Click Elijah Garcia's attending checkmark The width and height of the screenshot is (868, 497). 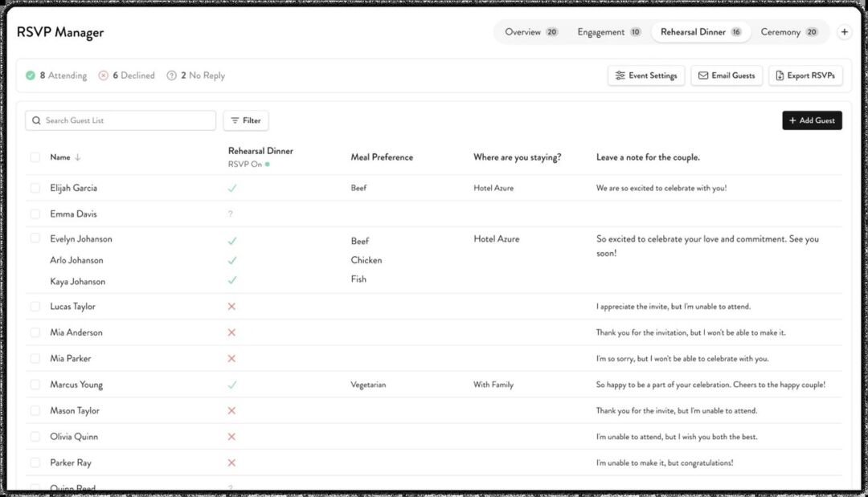click(232, 188)
